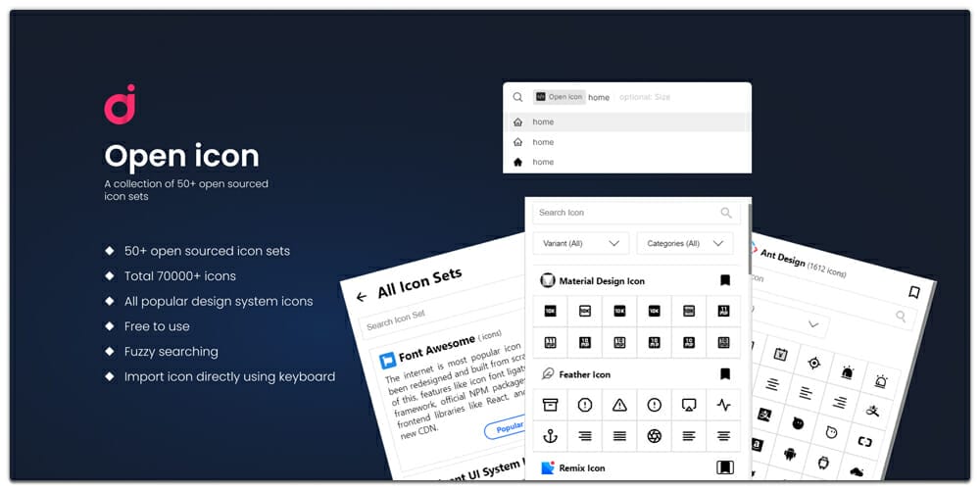Viewport: 980px width, 490px height.
Task: Click the pink Open icon logo
Action: [120, 104]
